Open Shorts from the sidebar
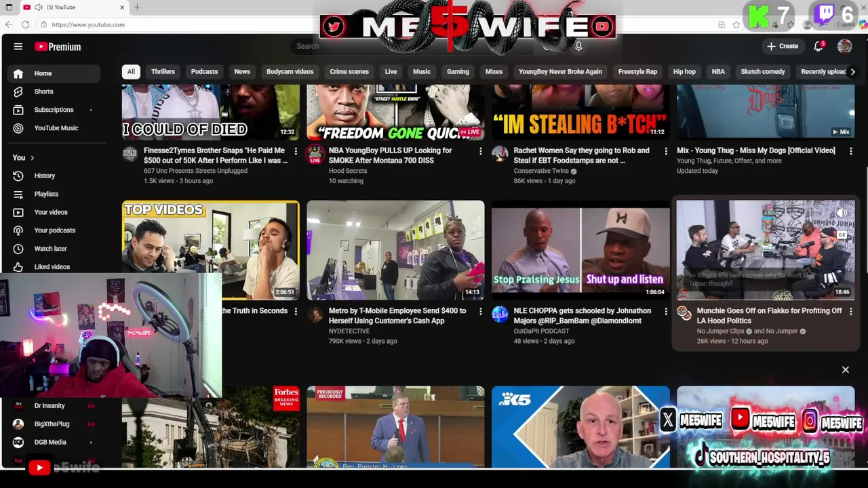The width and height of the screenshot is (868, 488). click(x=54, y=91)
